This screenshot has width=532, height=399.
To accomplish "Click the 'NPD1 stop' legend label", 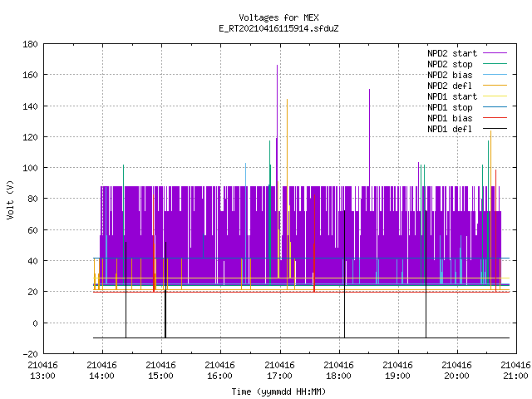I will point(450,107).
